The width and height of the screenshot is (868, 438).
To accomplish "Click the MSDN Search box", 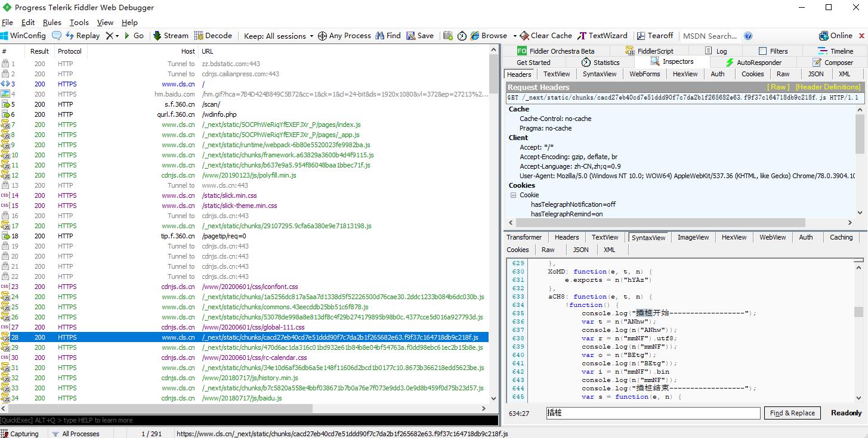I will 710,36.
